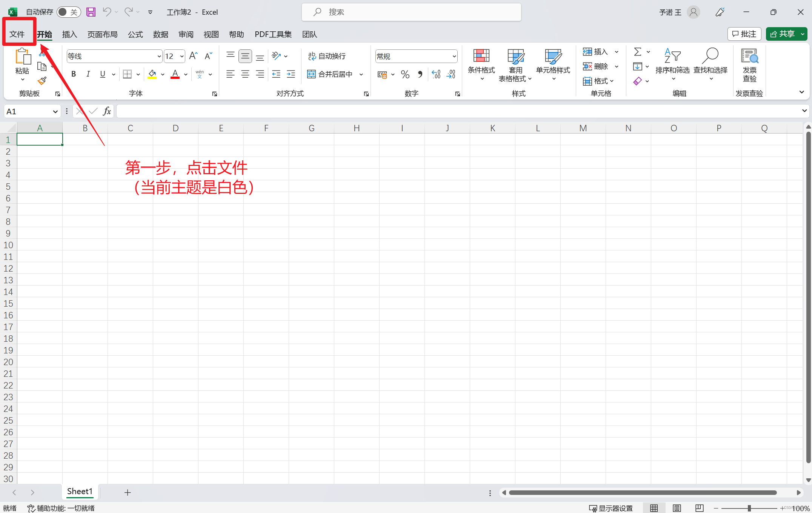
Task: Toggle the AutoSave switch
Action: (x=69, y=12)
